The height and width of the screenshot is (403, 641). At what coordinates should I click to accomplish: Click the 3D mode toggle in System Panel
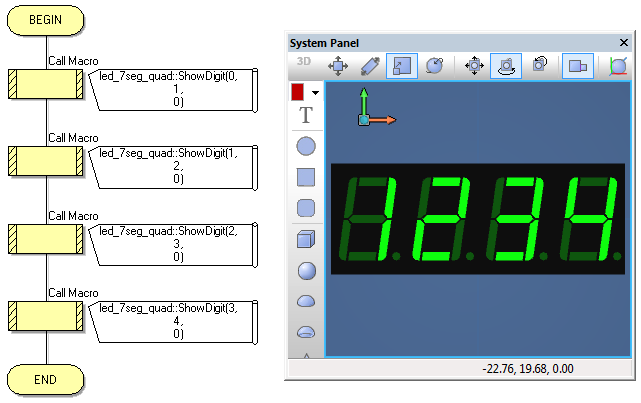point(304,62)
